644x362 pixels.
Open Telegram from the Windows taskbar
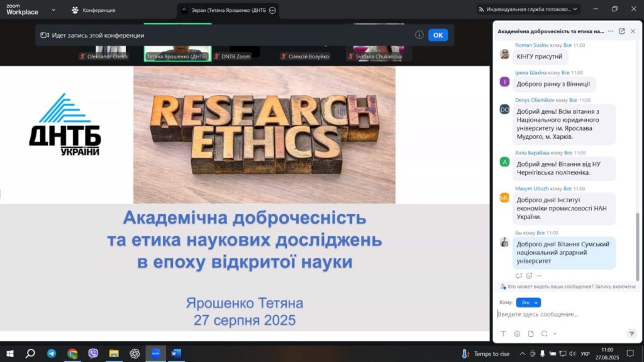coord(52,354)
